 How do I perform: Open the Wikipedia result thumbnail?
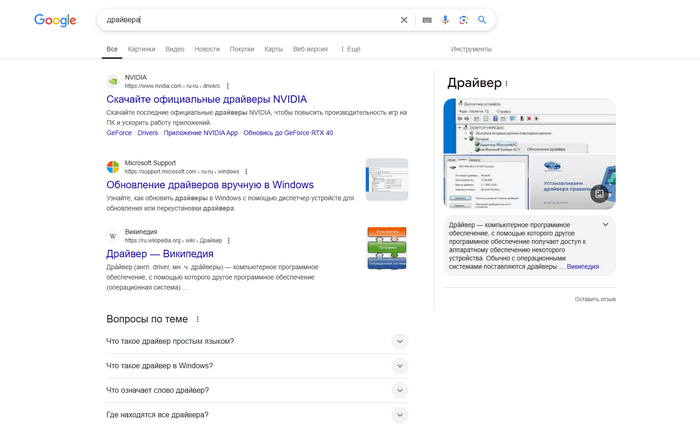387,248
